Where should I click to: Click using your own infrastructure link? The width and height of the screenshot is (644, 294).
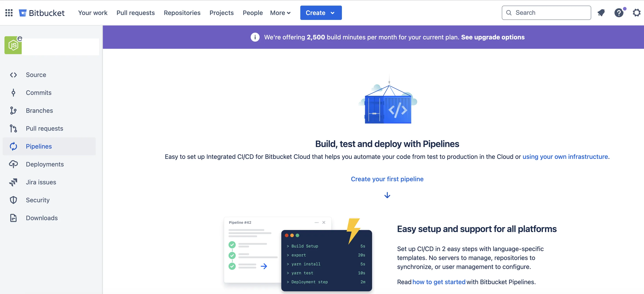(x=565, y=157)
